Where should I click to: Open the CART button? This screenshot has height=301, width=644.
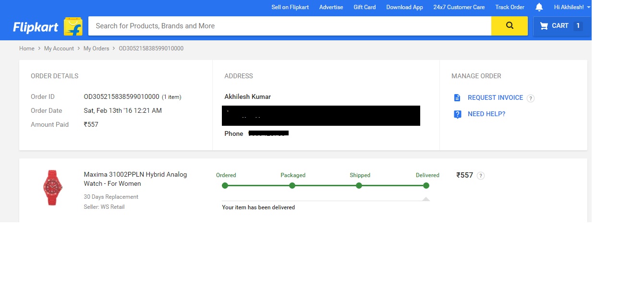pos(562,26)
